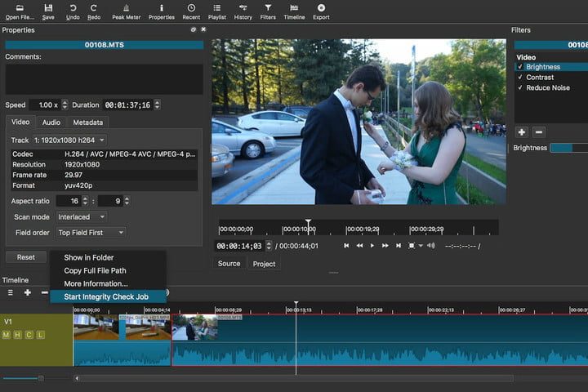588x392 pixels.
Task: Open the History panel
Action: (x=243, y=11)
